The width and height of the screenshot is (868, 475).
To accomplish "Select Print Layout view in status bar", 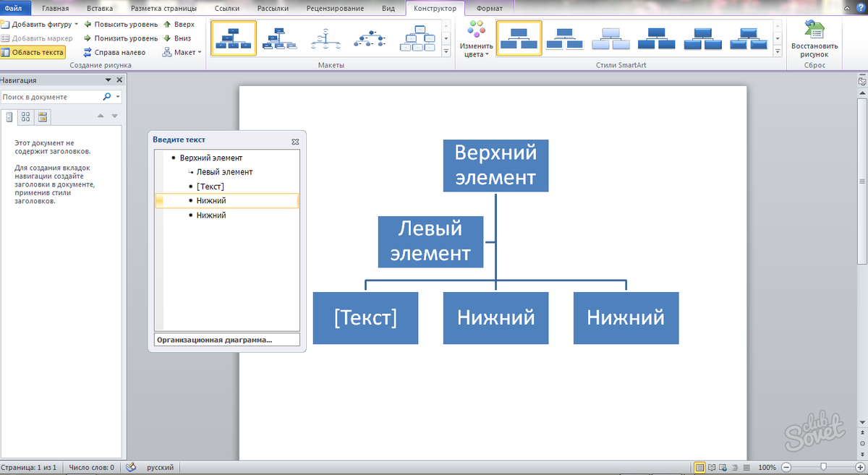I will point(699,468).
